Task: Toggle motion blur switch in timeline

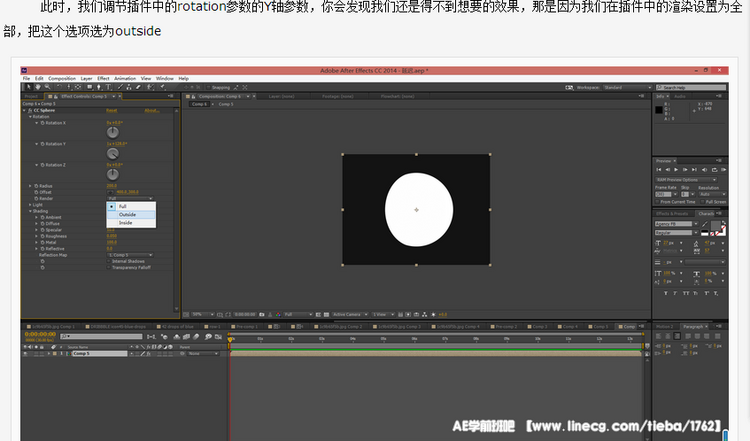Action: [196, 337]
